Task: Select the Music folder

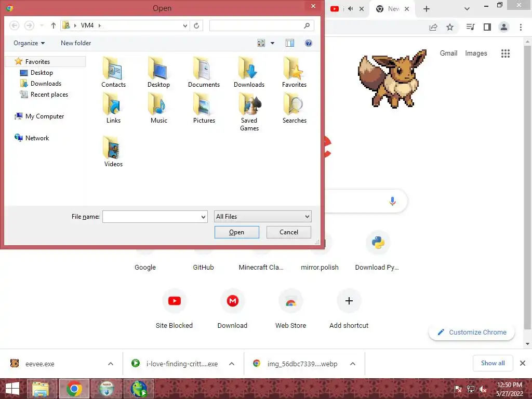Action: click(x=158, y=108)
